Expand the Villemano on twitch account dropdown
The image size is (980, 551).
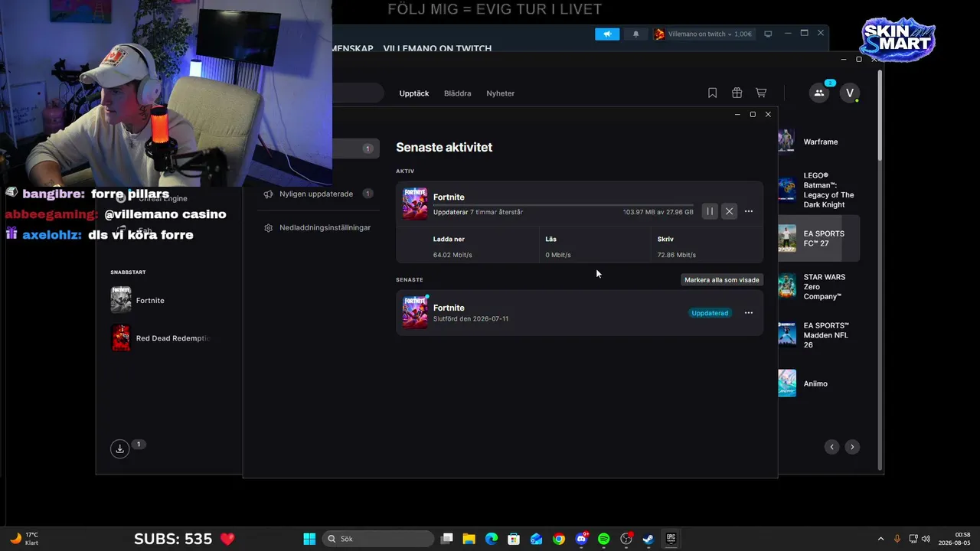click(x=703, y=34)
